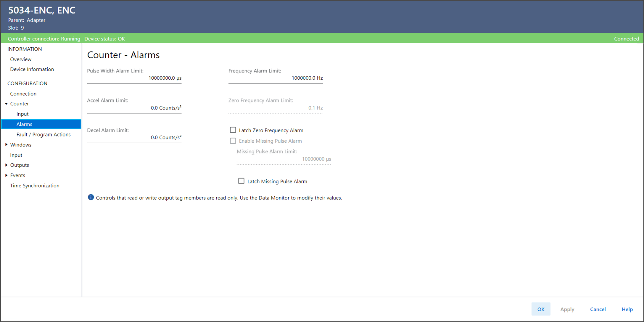Edit the Frequency Alarm Limit value
644x322 pixels.
pos(275,78)
